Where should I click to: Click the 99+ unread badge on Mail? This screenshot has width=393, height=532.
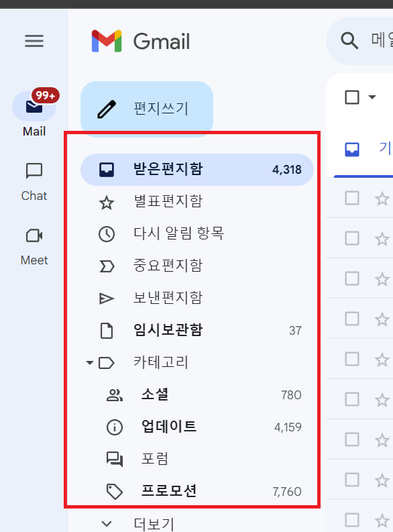click(x=46, y=95)
